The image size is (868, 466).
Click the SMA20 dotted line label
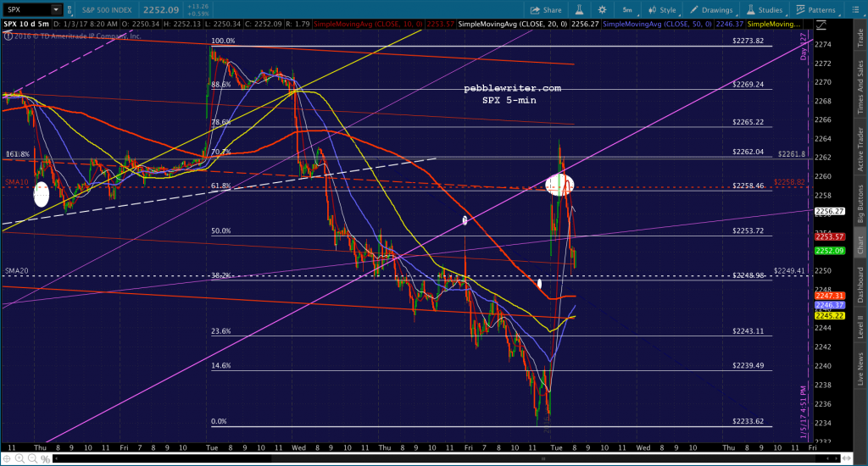pos(17,271)
